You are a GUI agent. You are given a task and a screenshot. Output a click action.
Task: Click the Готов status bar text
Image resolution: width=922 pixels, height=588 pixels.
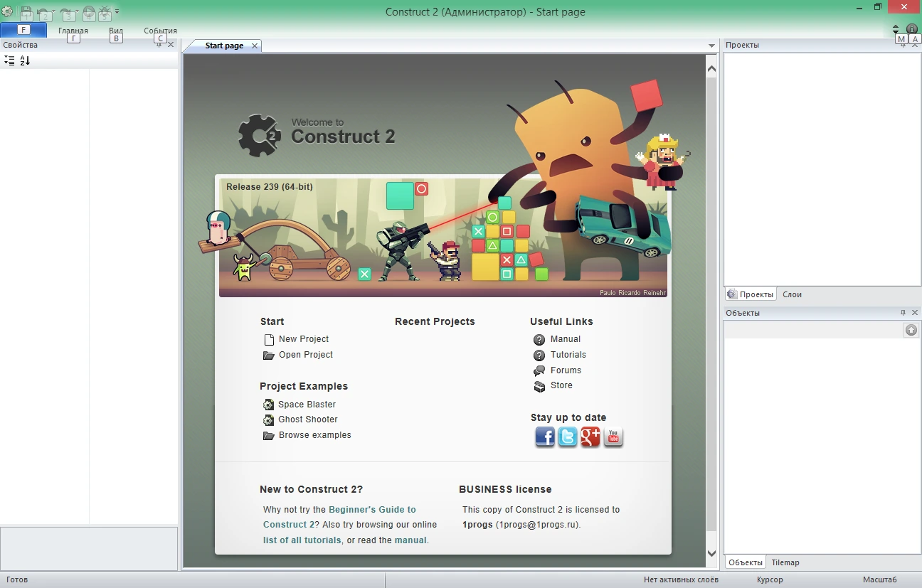click(17, 580)
